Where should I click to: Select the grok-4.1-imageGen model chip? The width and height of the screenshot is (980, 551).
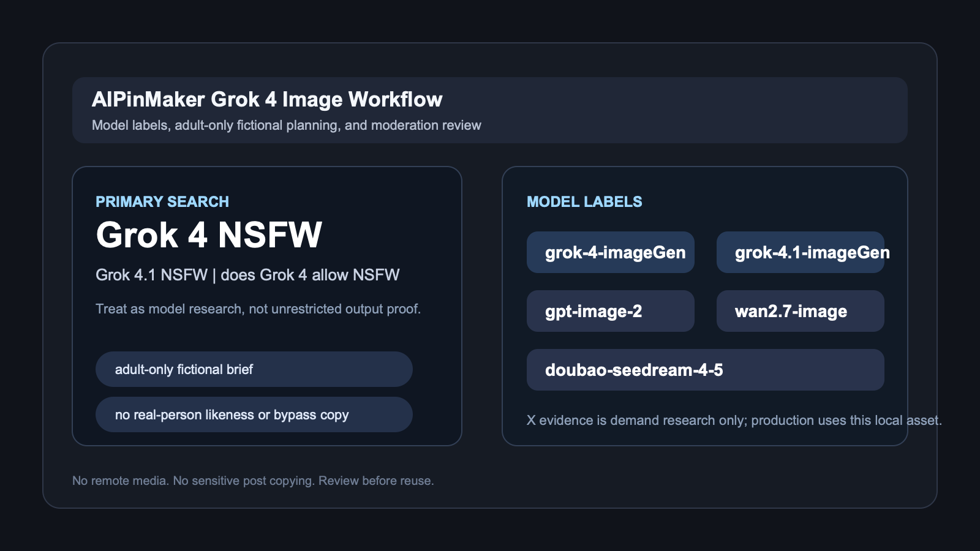click(x=801, y=252)
